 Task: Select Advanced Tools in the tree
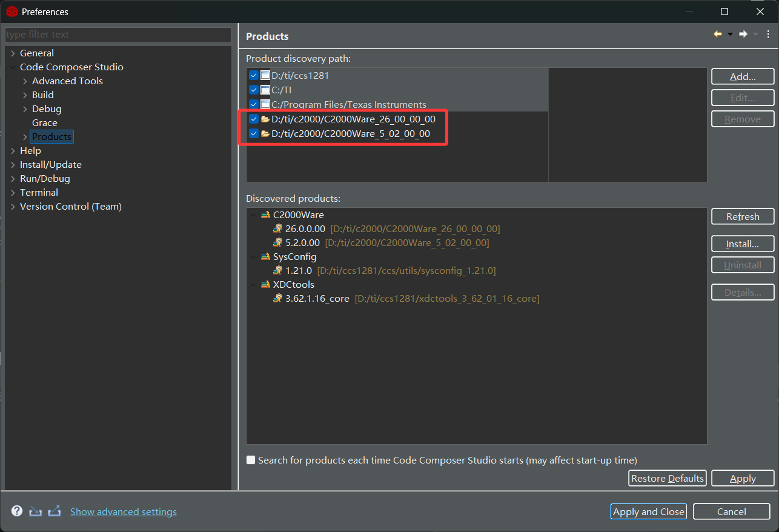point(67,81)
